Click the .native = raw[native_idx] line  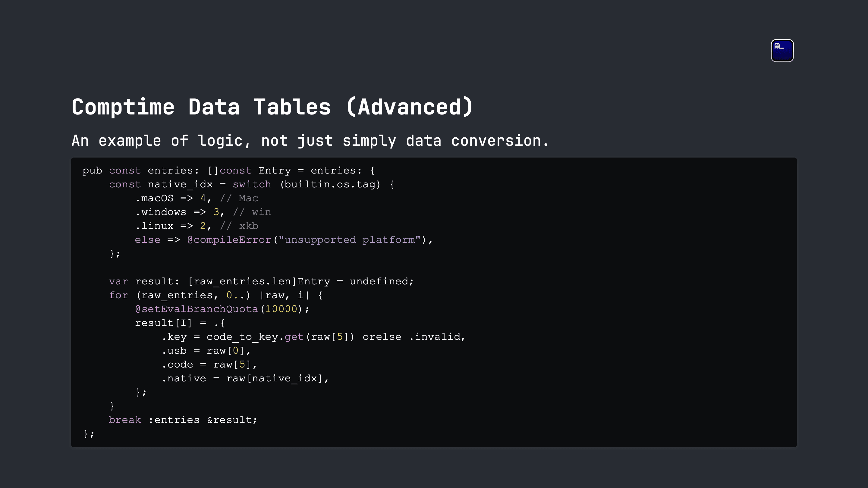245,379
